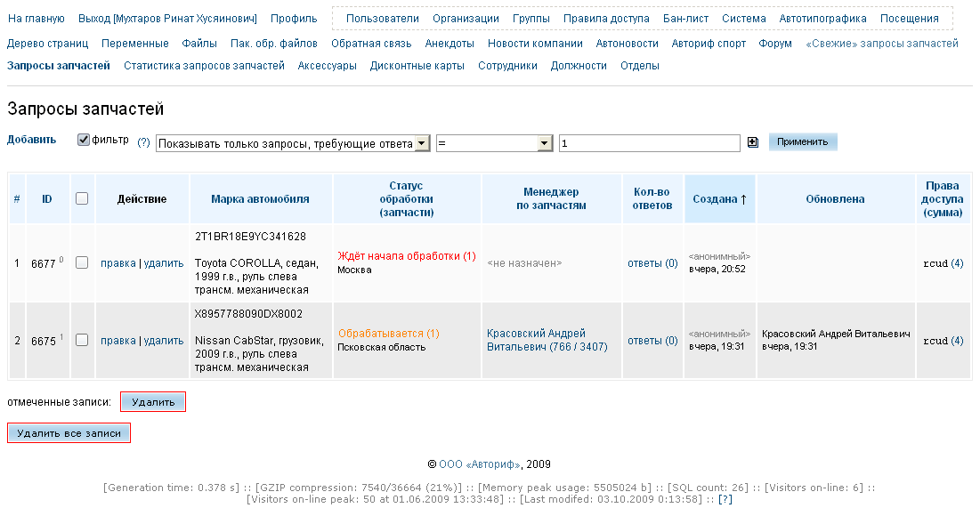Tick the select-all checkbox in table header
Viewport: 980px width, 508px height.
(x=82, y=199)
